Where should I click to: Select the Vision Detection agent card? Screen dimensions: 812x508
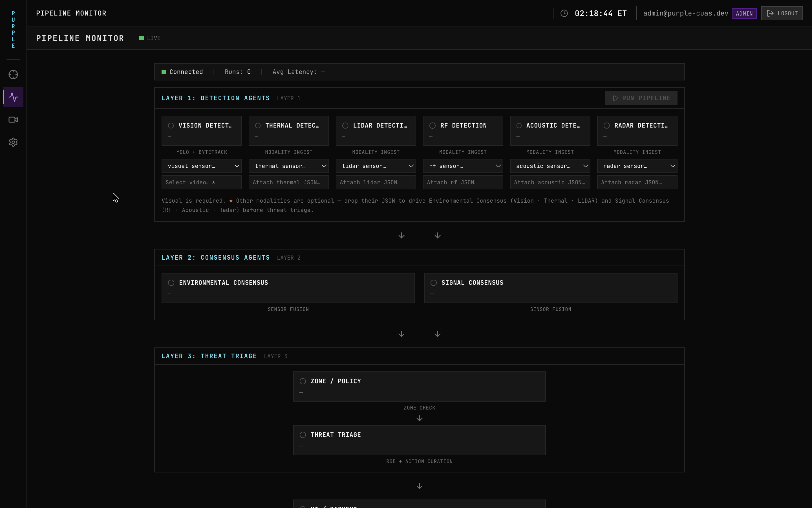(x=202, y=131)
